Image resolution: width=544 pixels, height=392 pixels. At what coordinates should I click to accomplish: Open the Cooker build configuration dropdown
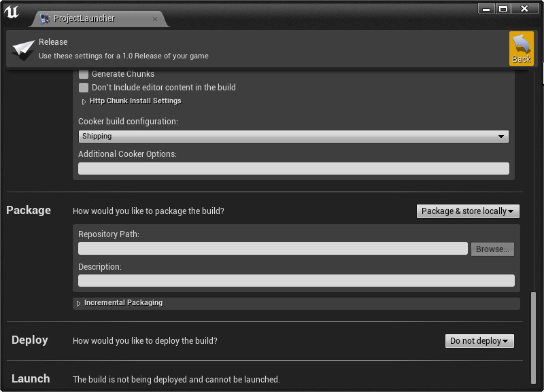pyautogui.click(x=293, y=137)
